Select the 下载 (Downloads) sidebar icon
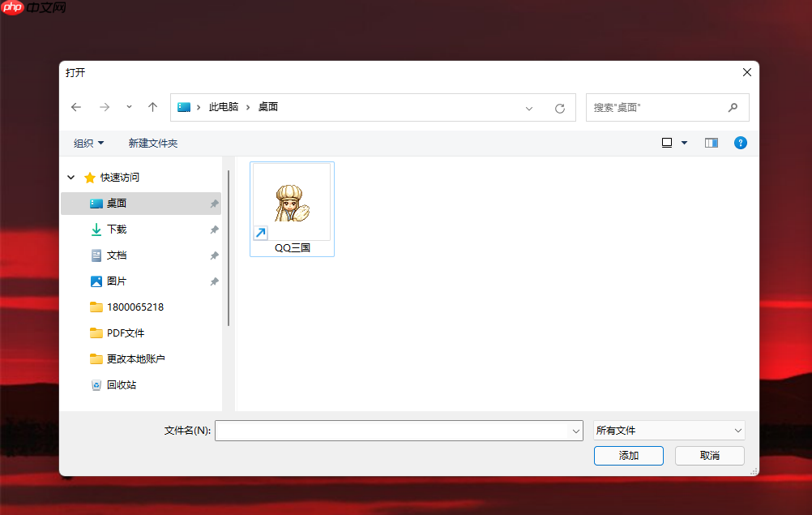The image size is (812, 515). pyautogui.click(x=97, y=229)
